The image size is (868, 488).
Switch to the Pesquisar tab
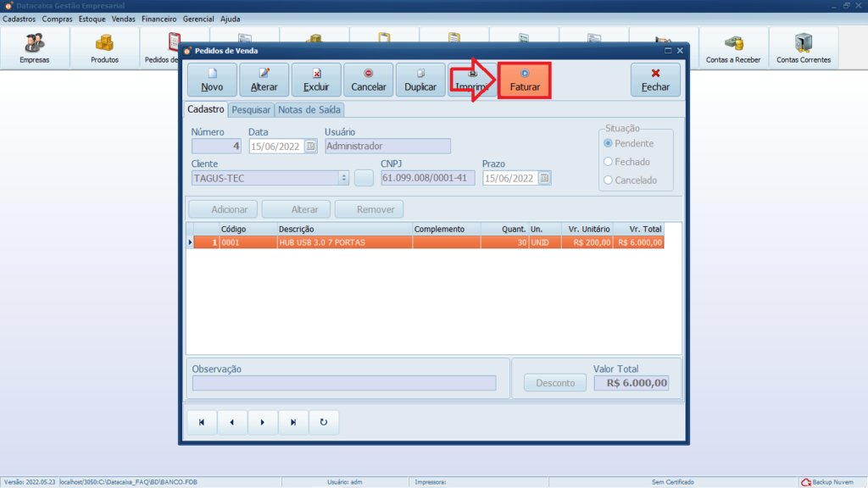[251, 109]
